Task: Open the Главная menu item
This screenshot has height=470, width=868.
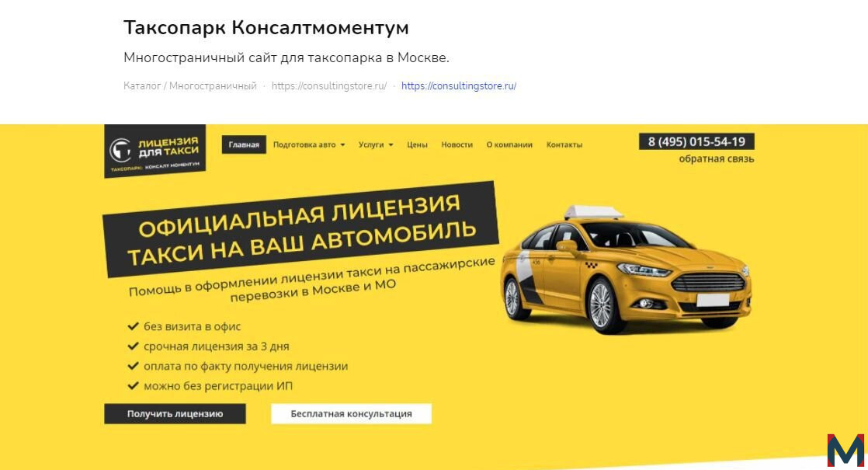Action: (x=244, y=144)
